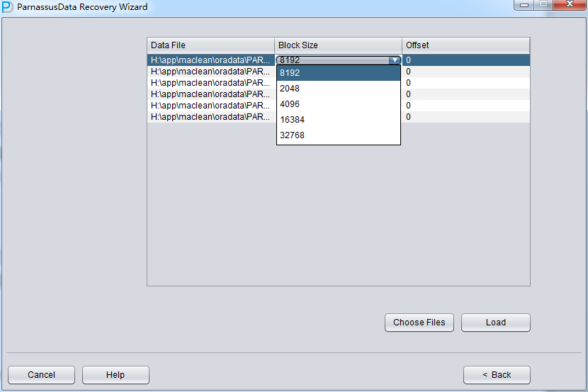Select the 32768 block size option
Image resolution: width=588 pixels, height=392 pixels.
tap(338, 135)
